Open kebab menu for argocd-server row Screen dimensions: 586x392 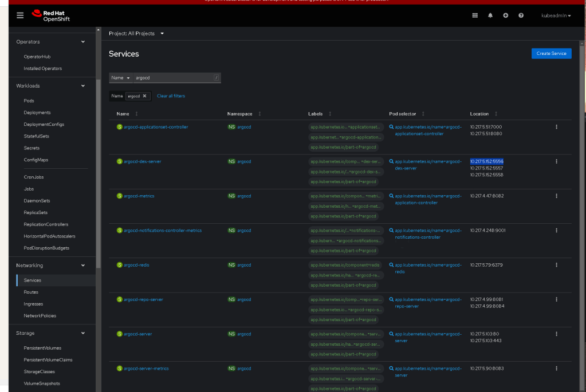556,334
